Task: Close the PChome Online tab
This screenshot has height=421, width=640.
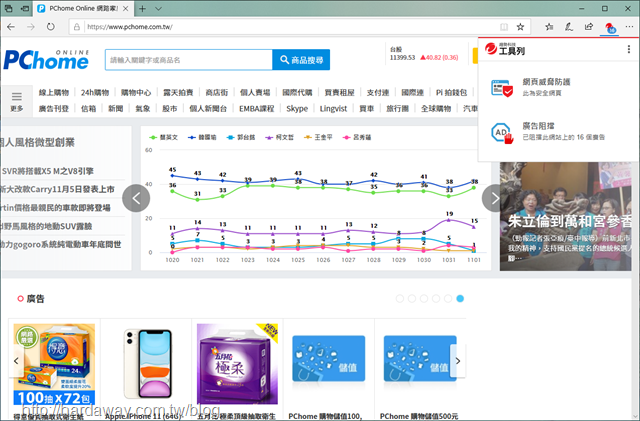Action: pyautogui.click(x=126, y=9)
